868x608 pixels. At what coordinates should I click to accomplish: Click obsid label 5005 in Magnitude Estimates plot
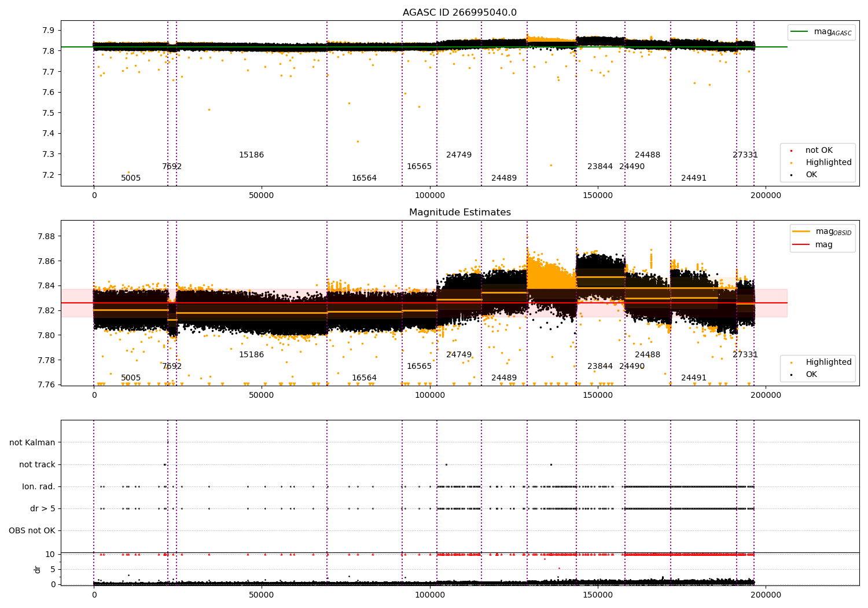point(131,378)
